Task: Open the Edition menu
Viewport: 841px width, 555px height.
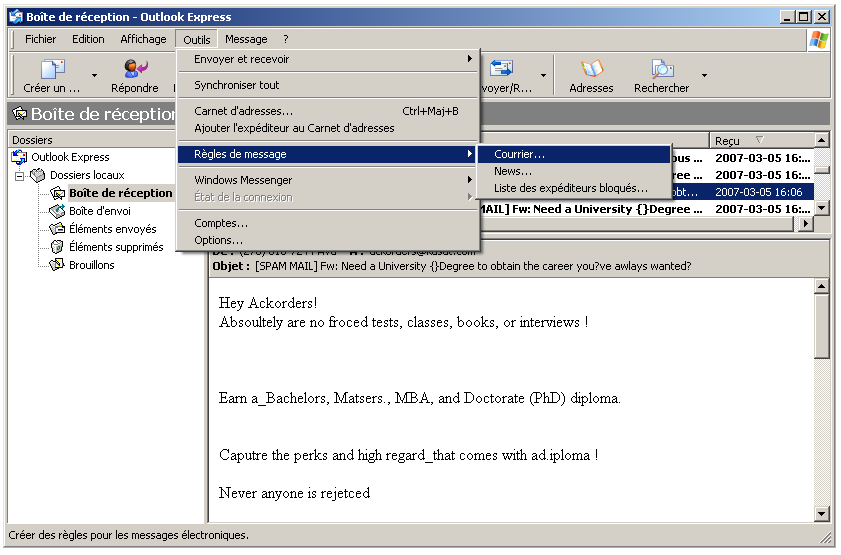Action: (x=88, y=39)
